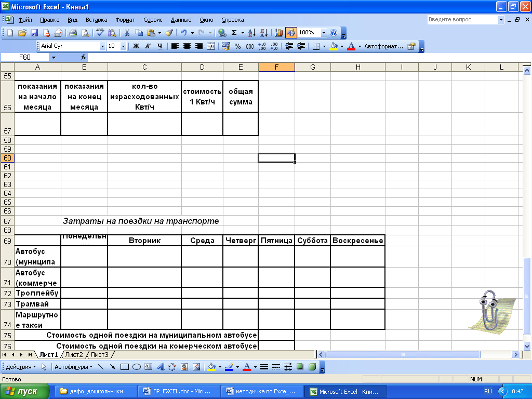The height and width of the screenshot is (399, 532).
Task: Open the font size dropdown
Action: click(124, 46)
